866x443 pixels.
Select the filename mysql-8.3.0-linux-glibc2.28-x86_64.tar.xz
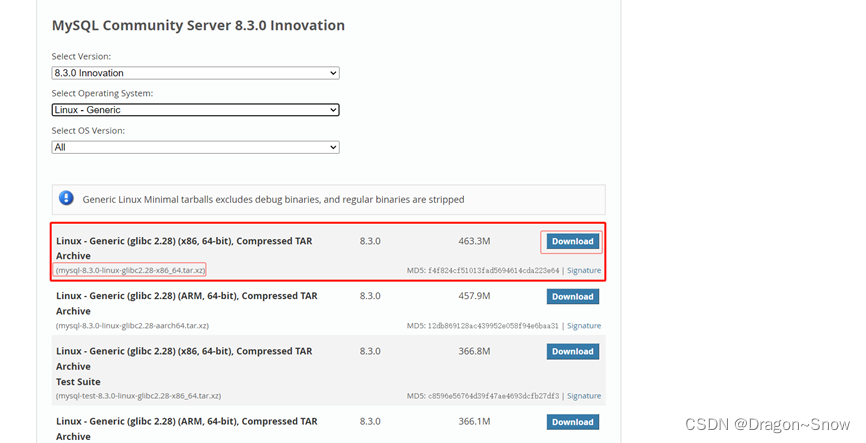click(130, 271)
